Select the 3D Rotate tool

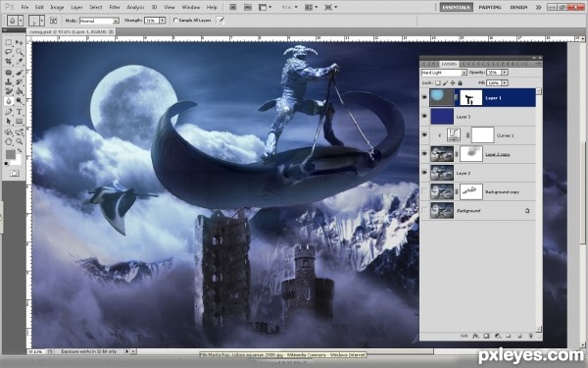click(9, 131)
